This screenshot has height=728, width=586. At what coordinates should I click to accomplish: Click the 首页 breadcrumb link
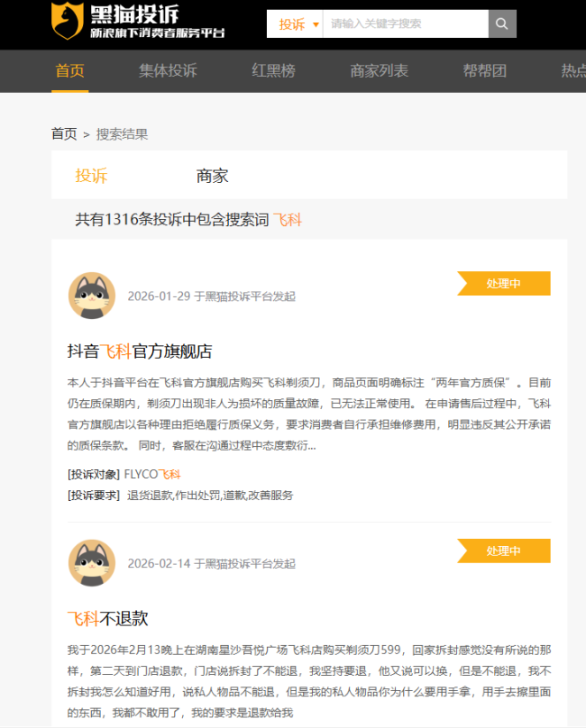pos(64,134)
